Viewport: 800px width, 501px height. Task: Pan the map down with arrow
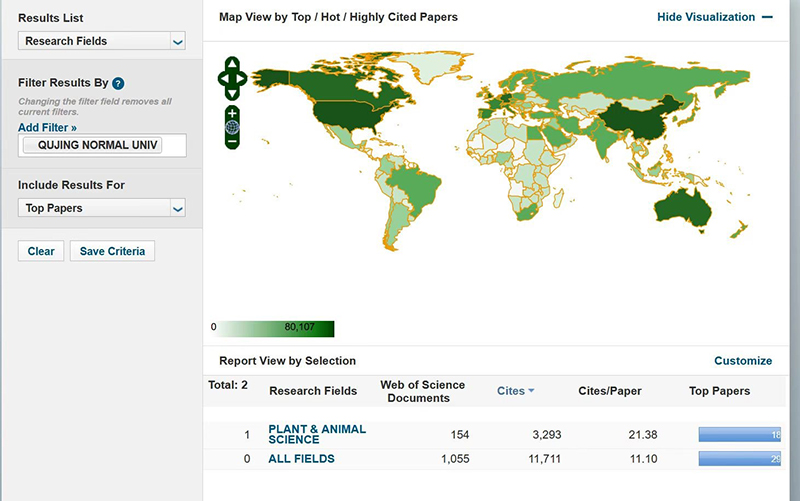coord(232,92)
